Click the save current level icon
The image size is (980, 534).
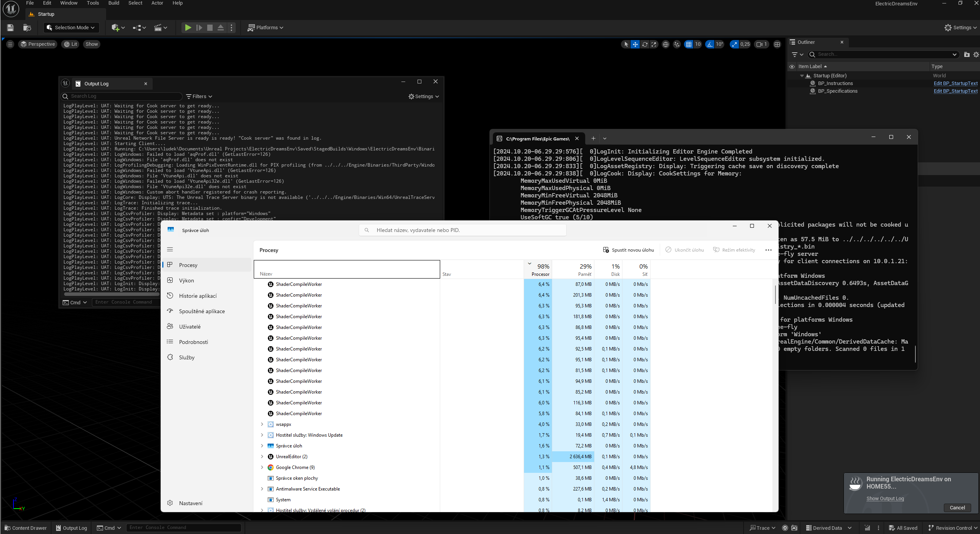[10, 28]
